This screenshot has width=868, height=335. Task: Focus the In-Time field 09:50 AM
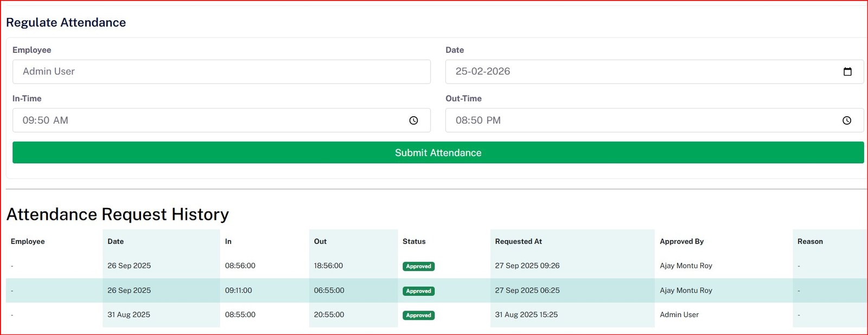[x=206, y=121]
